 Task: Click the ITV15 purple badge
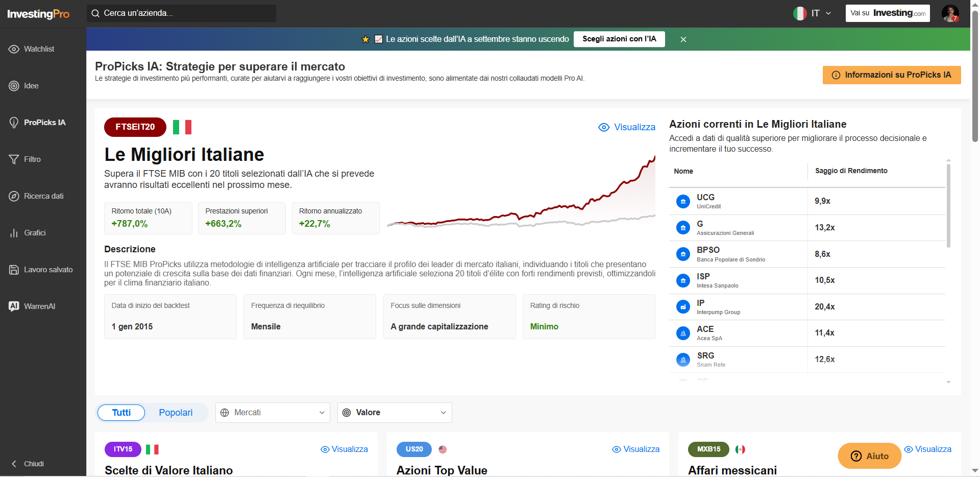click(x=123, y=449)
